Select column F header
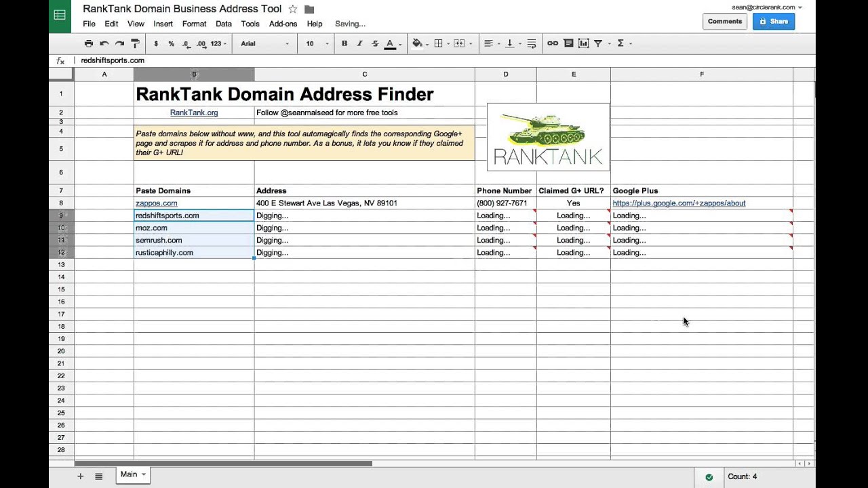This screenshot has height=488, width=868. (701, 74)
